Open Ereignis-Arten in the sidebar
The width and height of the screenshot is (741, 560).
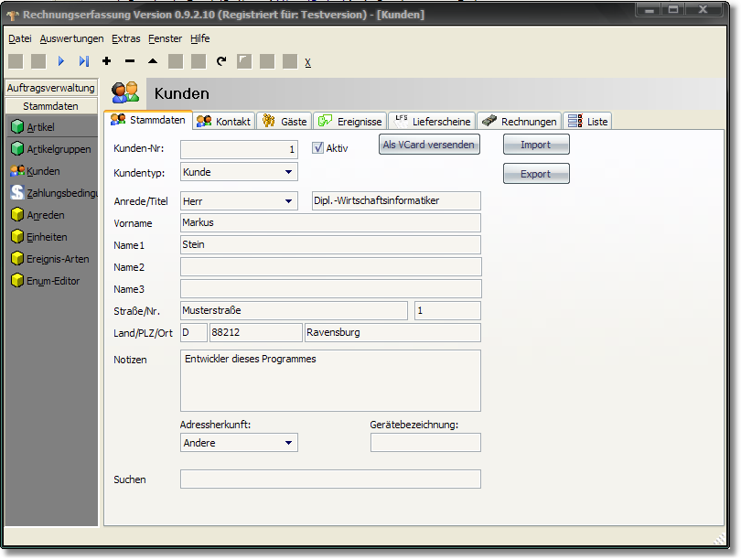coord(52,259)
